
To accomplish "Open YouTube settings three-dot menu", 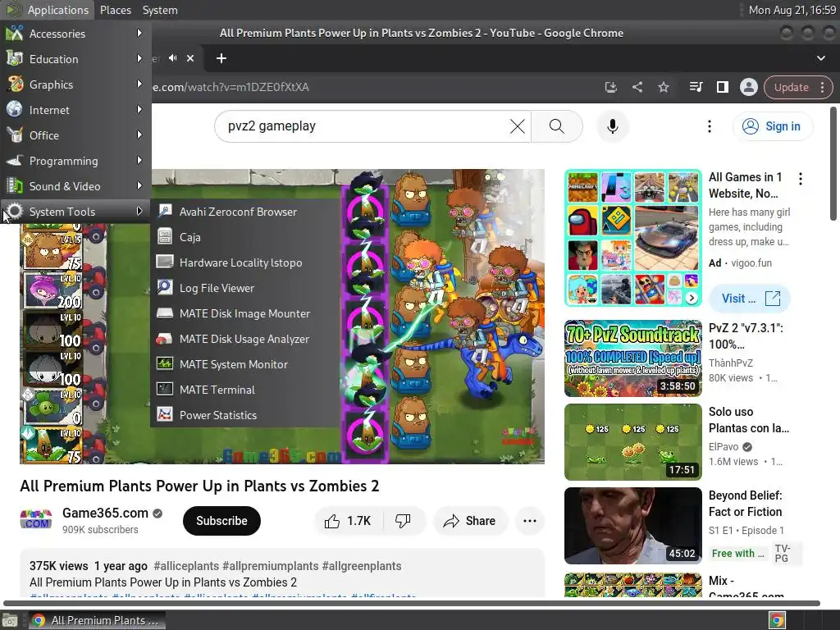I will click(710, 126).
